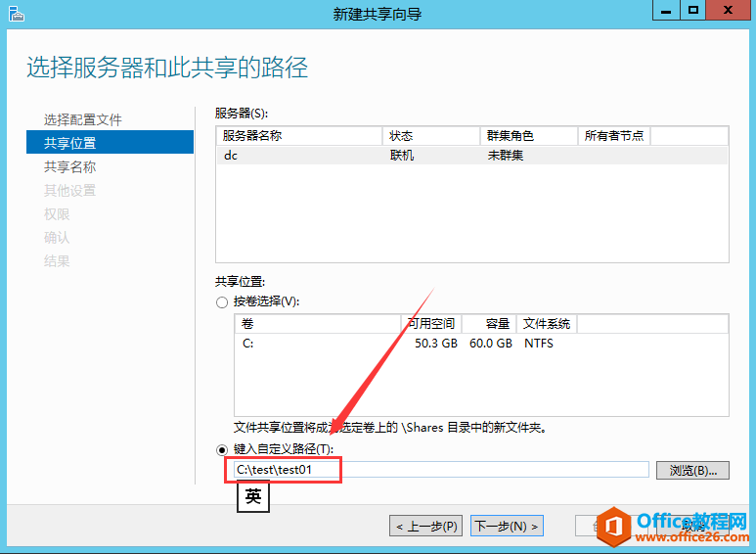
Task: Minimize the 新建共享向导 window
Action: point(666,10)
